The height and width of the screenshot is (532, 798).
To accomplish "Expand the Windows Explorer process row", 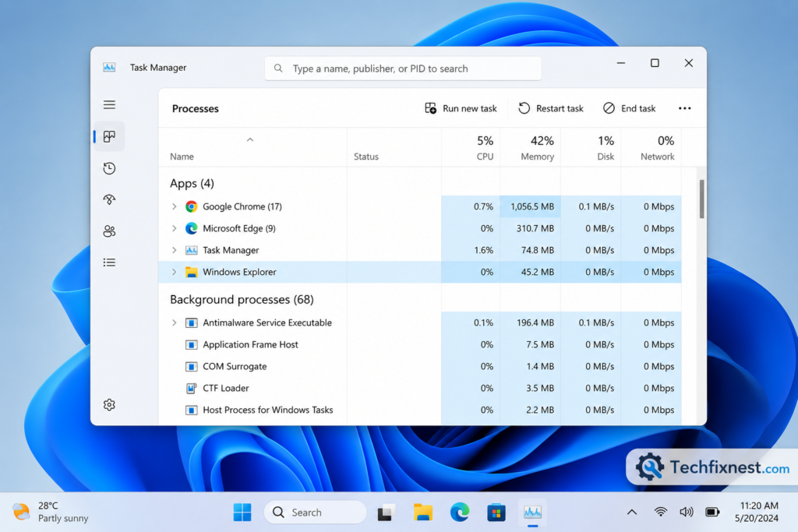I will pyautogui.click(x=174, y=272).
